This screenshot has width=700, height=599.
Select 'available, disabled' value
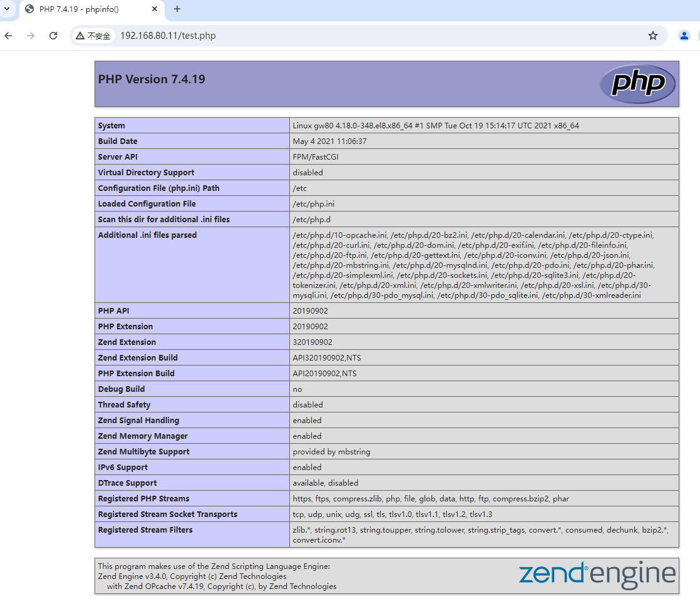326,483
